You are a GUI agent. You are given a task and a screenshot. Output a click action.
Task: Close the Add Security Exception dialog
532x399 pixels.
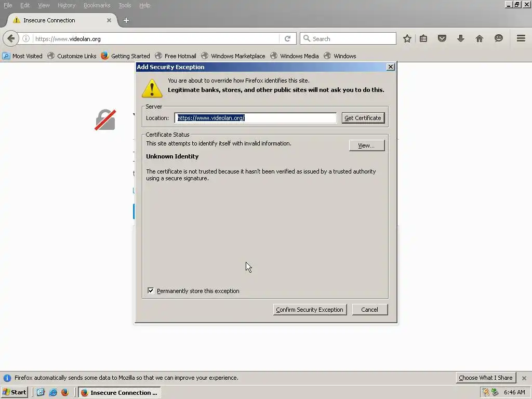[x=391, y=67]
